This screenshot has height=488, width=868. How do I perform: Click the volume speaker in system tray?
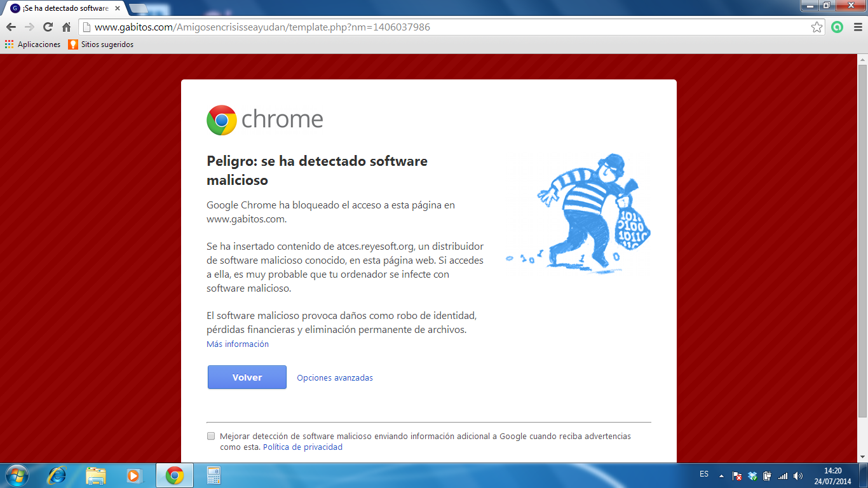pos(798,475)
